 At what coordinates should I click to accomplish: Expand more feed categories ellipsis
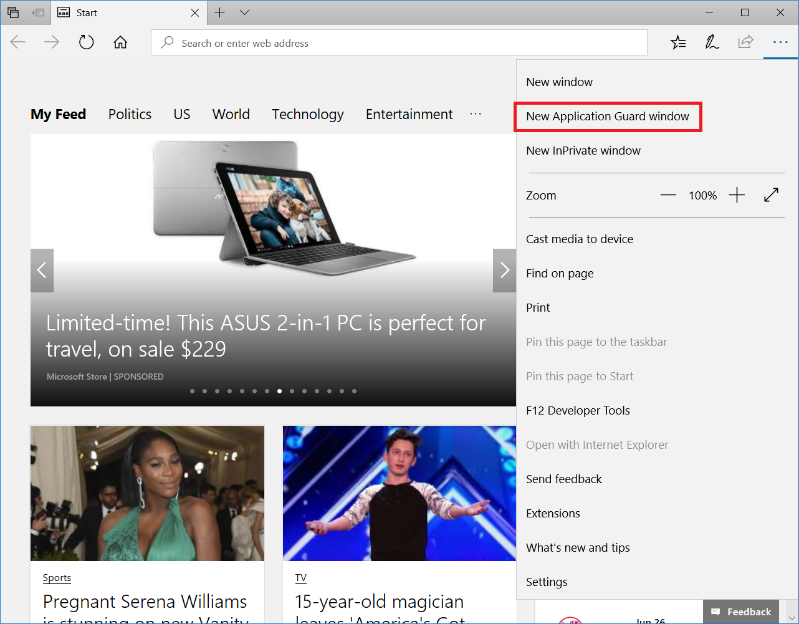click(475, 114)
